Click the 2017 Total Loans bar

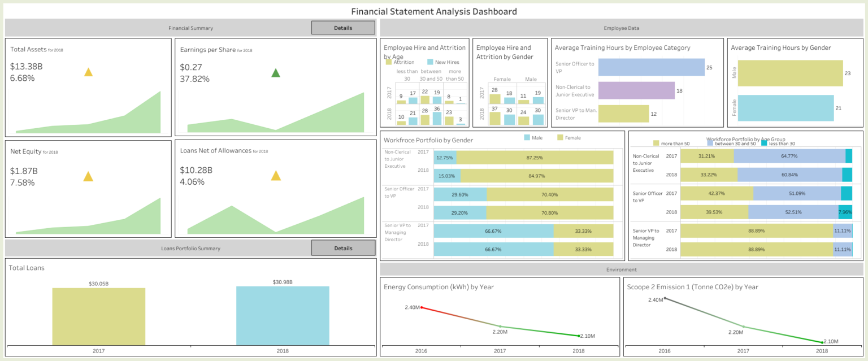(99, 316)
